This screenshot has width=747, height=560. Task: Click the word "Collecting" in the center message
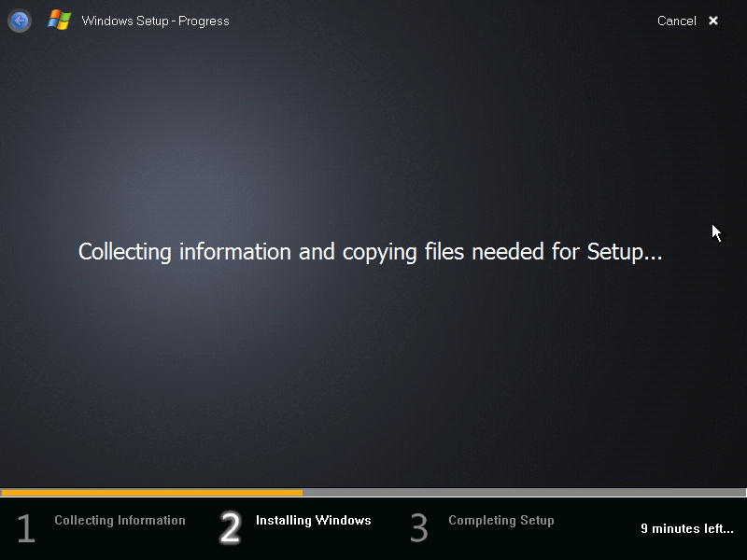(x=125, y=252)
